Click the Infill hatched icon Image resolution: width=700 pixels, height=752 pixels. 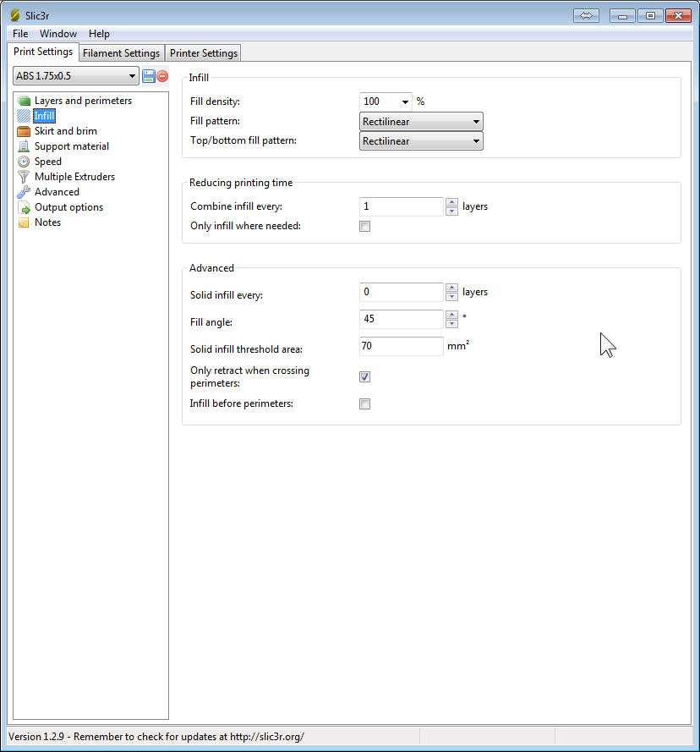pyautogui.click(x=24, y=116)
